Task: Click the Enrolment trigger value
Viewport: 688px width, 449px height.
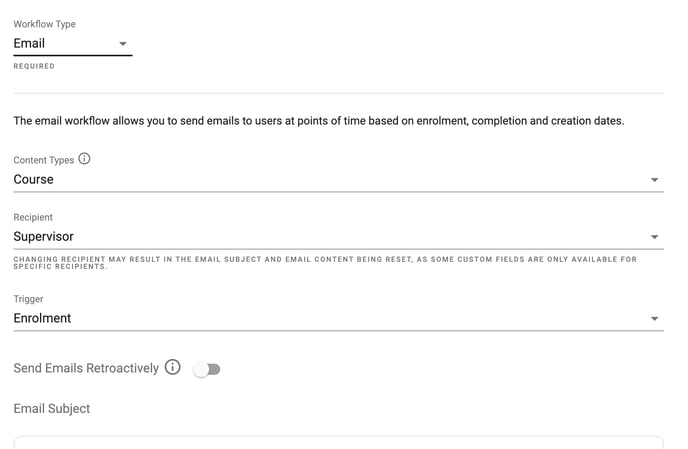Action: pyautogui.click(x=42, y=318)
